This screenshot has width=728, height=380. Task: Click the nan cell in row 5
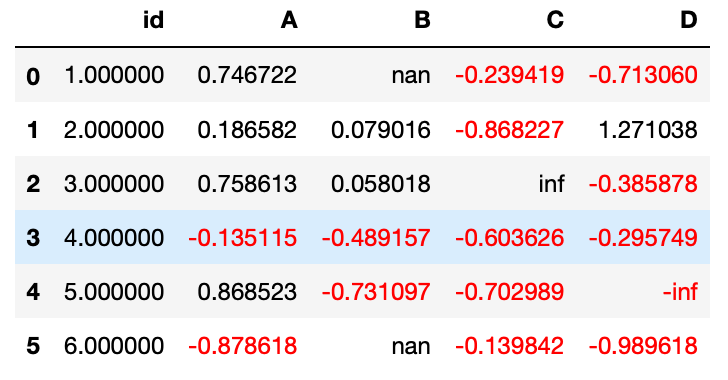point(411,347)
